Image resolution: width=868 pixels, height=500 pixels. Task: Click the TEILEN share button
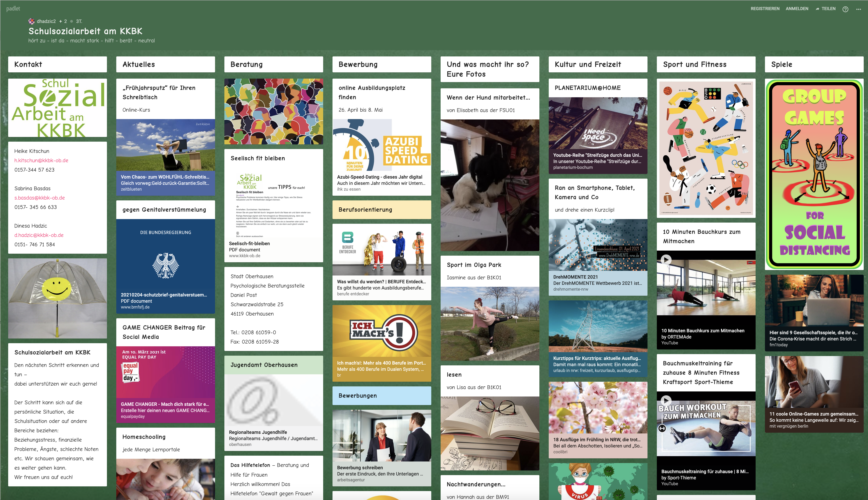coord(825,9)
